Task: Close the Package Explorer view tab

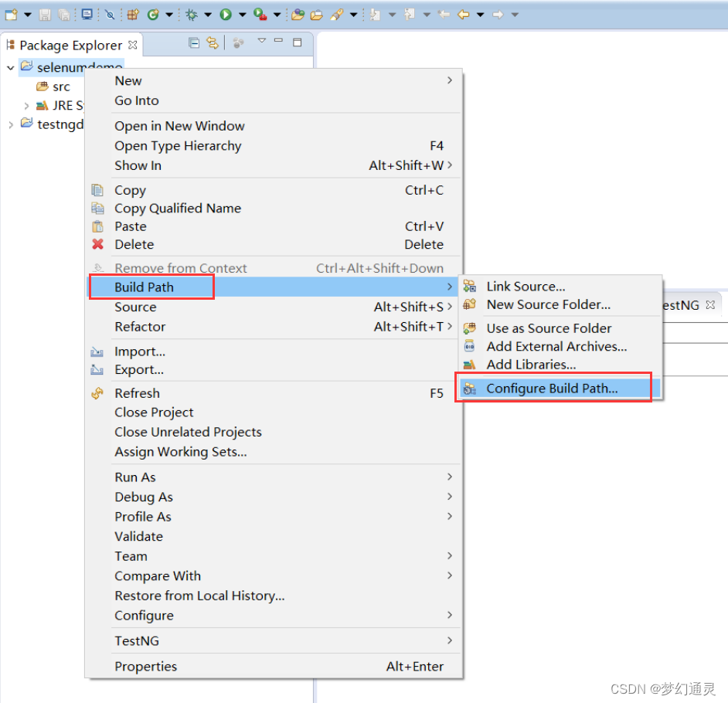Action: (x=133, y=45)
